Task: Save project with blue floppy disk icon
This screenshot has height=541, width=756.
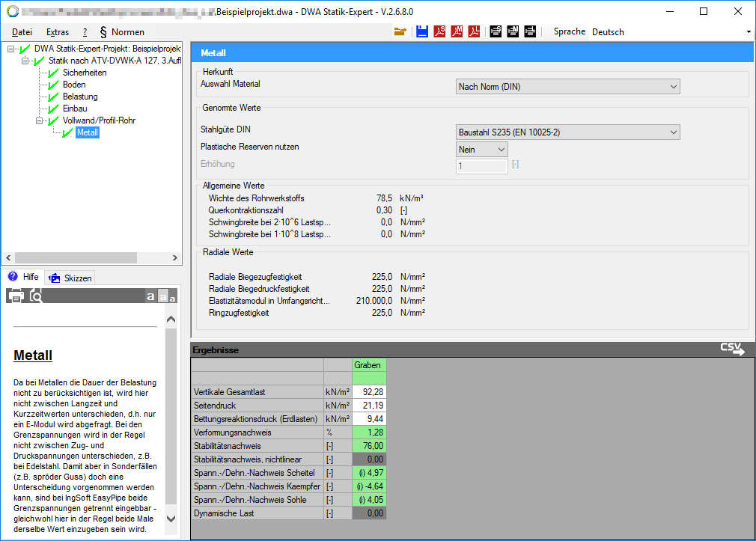Action: 422,31
